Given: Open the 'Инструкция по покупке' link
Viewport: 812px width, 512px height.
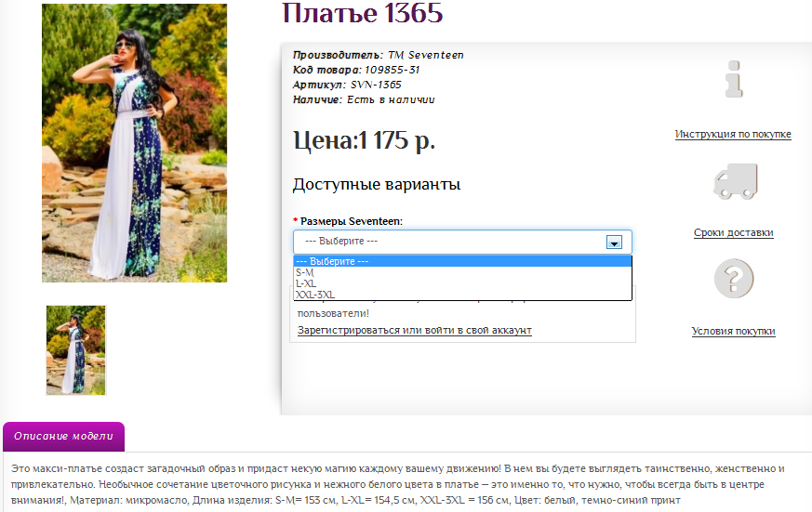Looking at the screenshot, I should point(733,135).
